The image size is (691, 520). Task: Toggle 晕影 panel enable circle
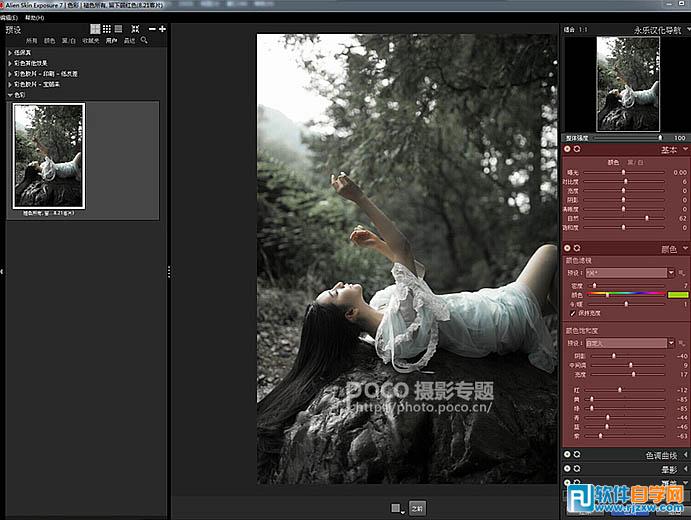point(568,468)
